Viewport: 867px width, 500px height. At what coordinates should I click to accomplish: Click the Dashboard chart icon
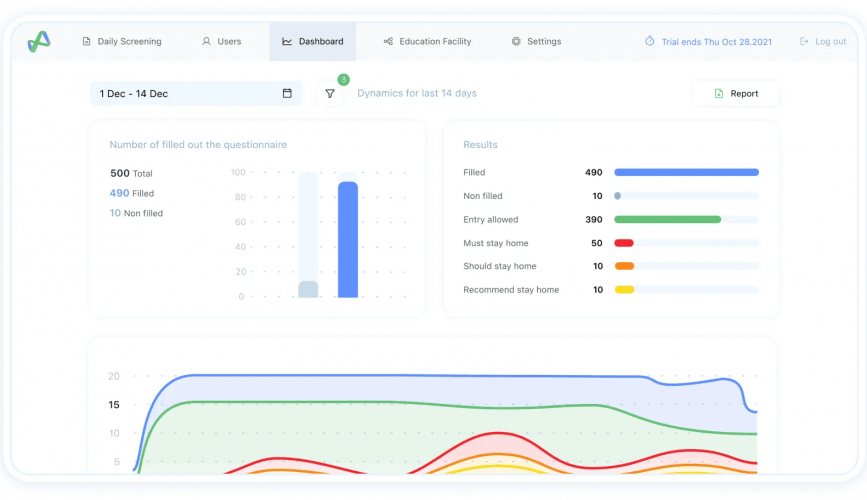(287, 41)
